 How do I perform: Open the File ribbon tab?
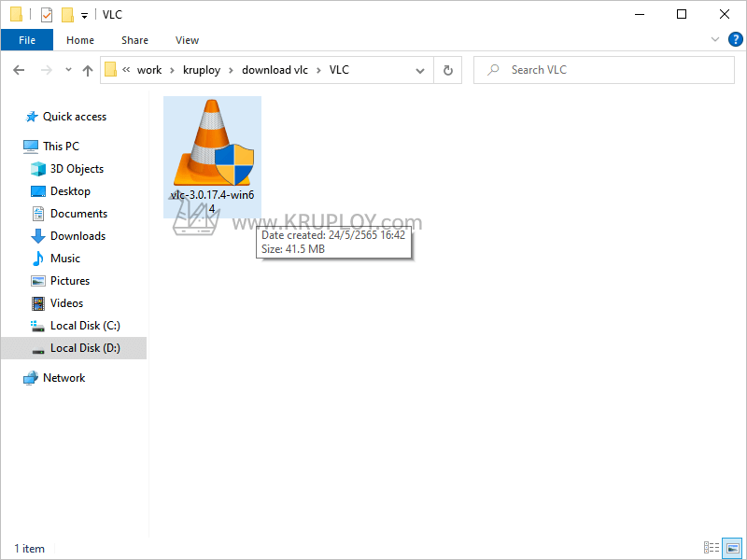[27, 40]
